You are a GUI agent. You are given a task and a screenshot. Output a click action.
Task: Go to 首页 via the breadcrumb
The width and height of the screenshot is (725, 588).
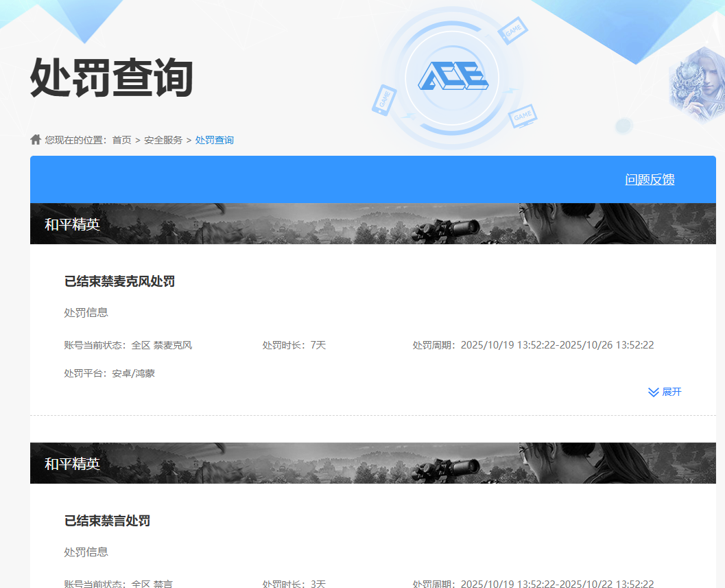point(121,140)
